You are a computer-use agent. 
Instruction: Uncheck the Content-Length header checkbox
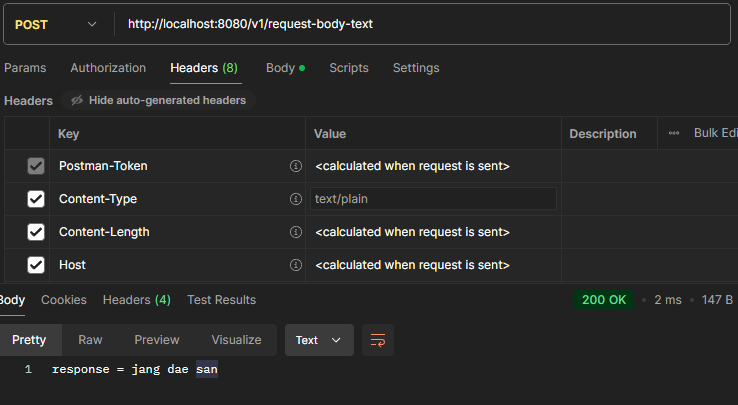(36, 232)
